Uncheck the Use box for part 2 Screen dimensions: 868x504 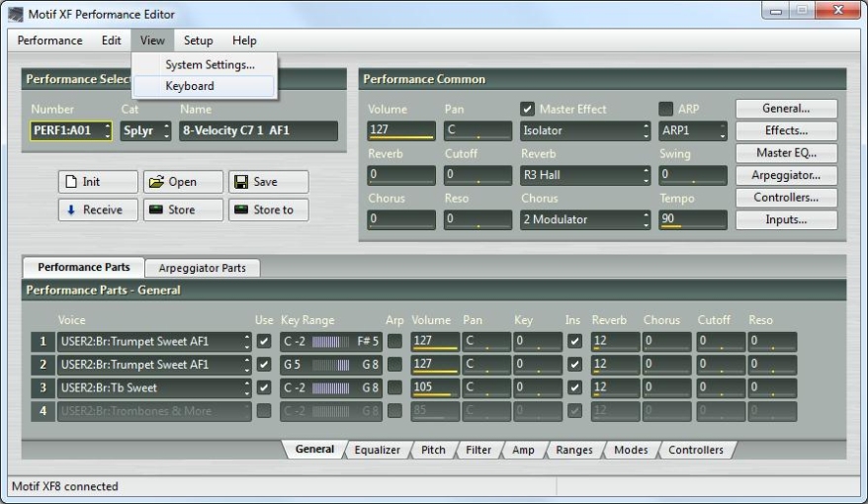coord(264,365)
